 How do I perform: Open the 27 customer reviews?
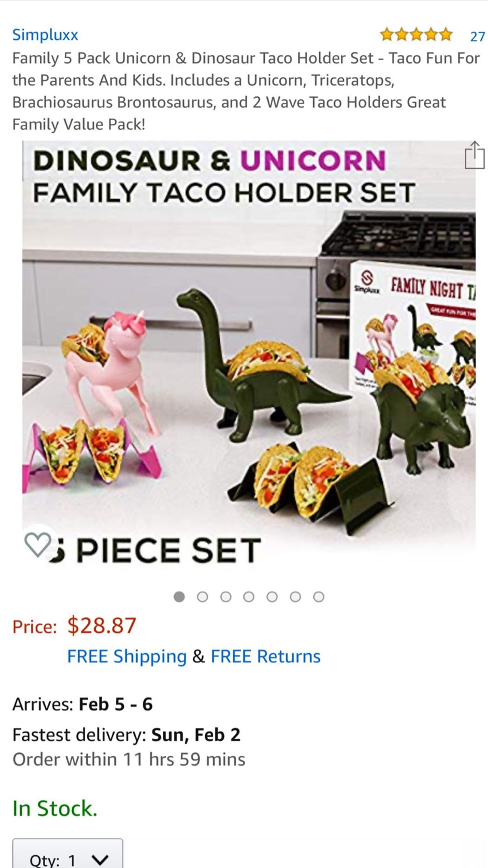(x=478, y=36)
